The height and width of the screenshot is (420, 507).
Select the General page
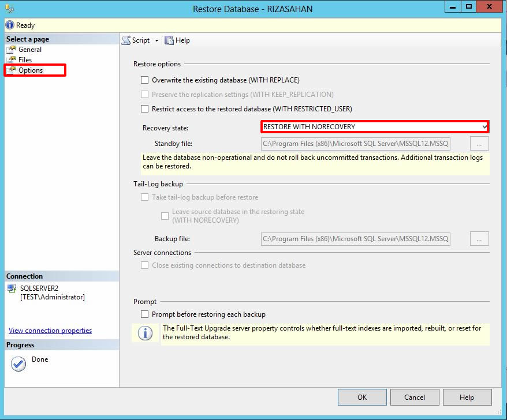point(30,50)
